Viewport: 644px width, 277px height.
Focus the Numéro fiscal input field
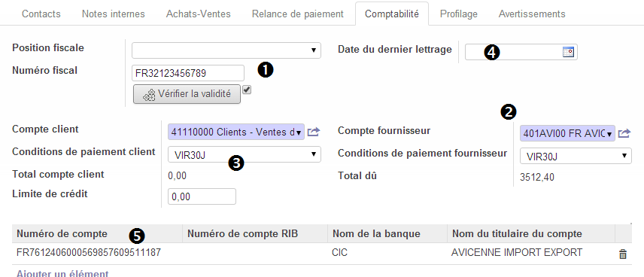pos(188,73)
